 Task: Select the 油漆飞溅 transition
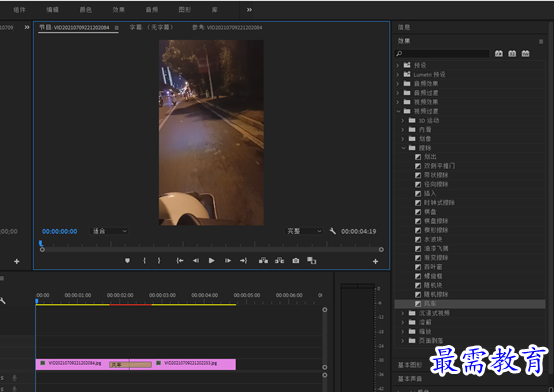(436, 248)
